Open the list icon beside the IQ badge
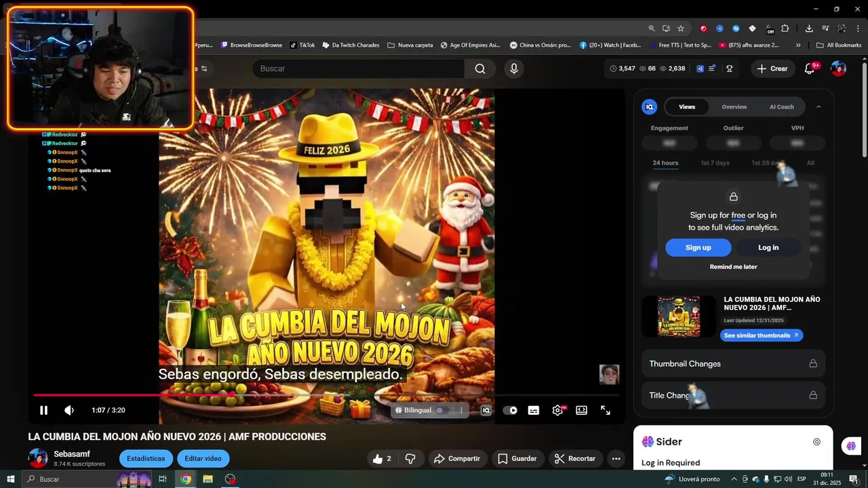This screenshot has height=488, width=868. coord(713,68)
